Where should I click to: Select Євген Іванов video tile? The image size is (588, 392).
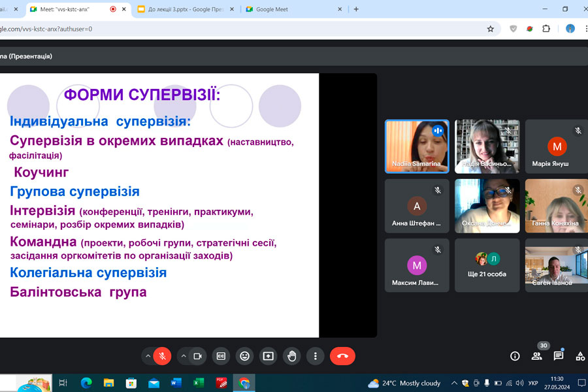coord(557,265)
